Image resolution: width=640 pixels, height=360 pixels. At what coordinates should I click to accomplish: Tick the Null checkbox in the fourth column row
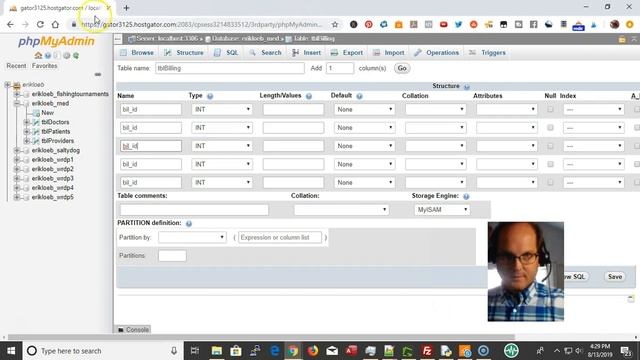(x=550, y=164)
